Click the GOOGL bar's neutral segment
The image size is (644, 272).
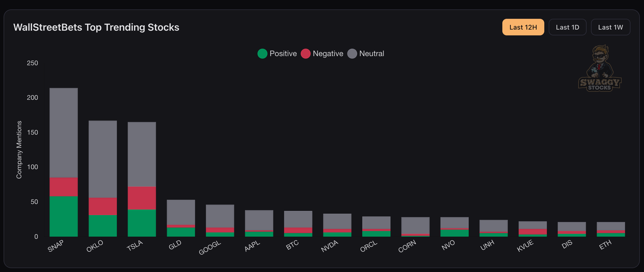(x=220, y=216)
